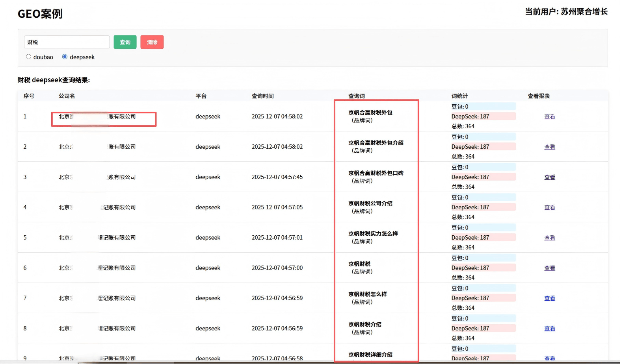Click the 词统计 column header

coord(459,96)
